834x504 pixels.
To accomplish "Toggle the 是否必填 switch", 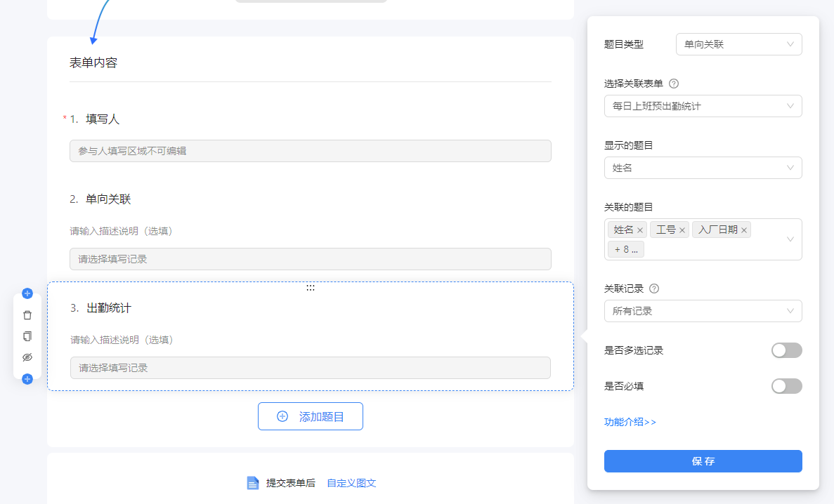I will pos(787,386).
